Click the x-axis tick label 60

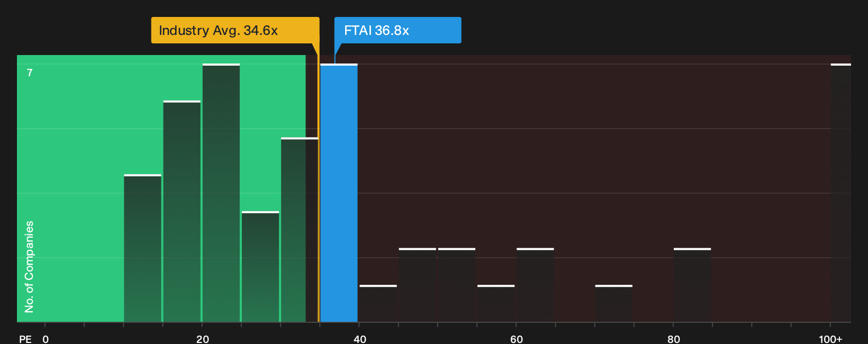pyautogui.click(x=517, y=339)
